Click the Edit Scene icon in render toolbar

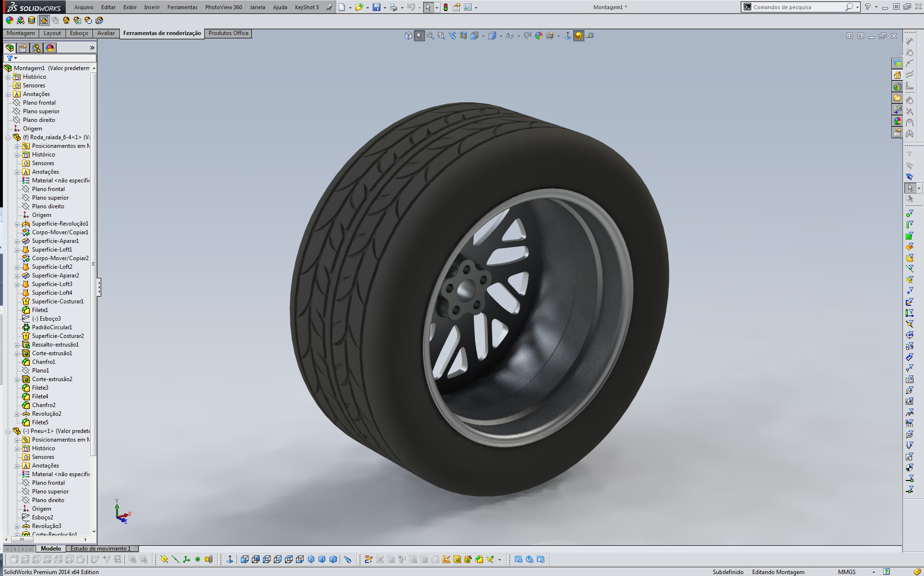tap(21, 20)
